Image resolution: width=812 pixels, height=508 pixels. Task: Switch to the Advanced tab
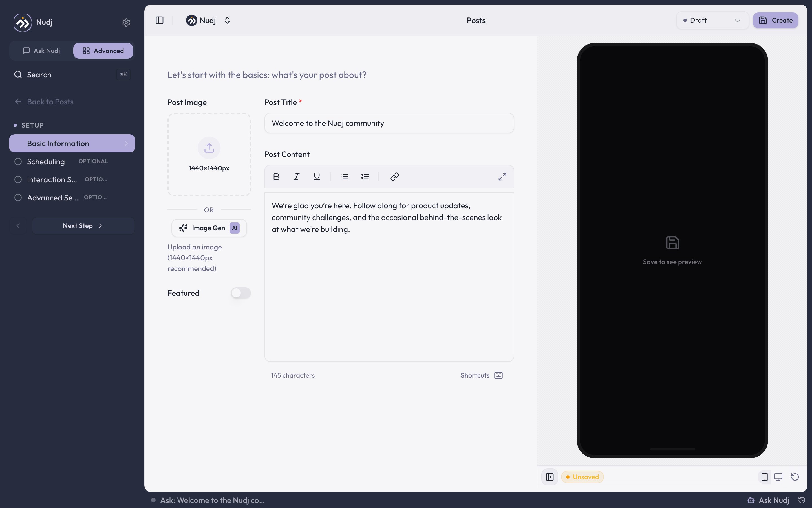[x=103, y=51]
